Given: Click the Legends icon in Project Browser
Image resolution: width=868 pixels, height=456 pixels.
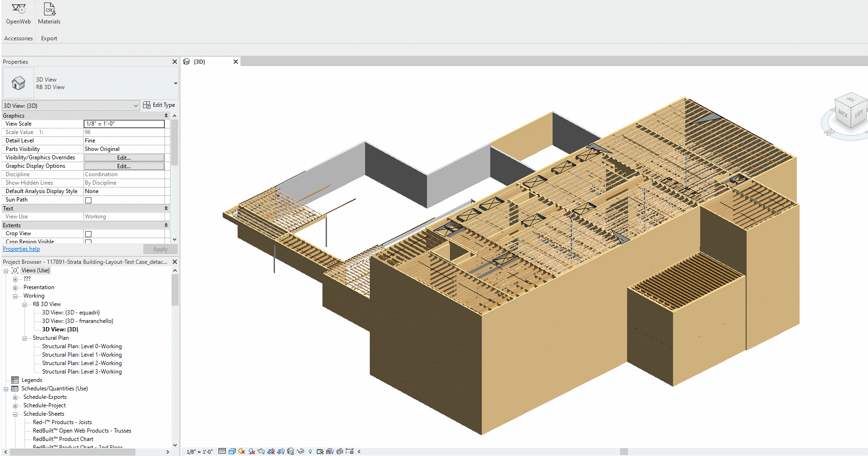Looking at the screenshot, I should click(15, 380).
